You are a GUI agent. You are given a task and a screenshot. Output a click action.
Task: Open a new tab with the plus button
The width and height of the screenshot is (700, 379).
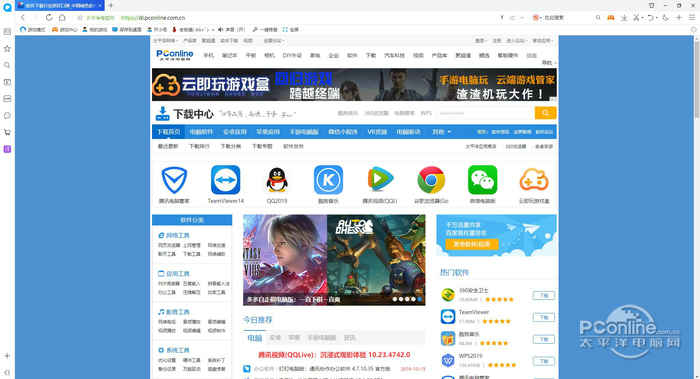tap(111, 5)
